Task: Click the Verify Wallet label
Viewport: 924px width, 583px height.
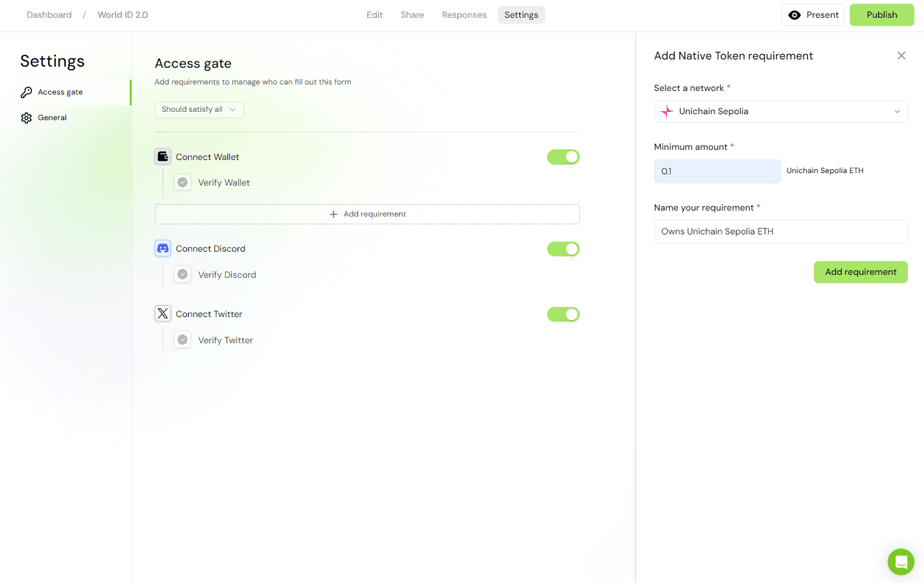Action: point(224,183)
